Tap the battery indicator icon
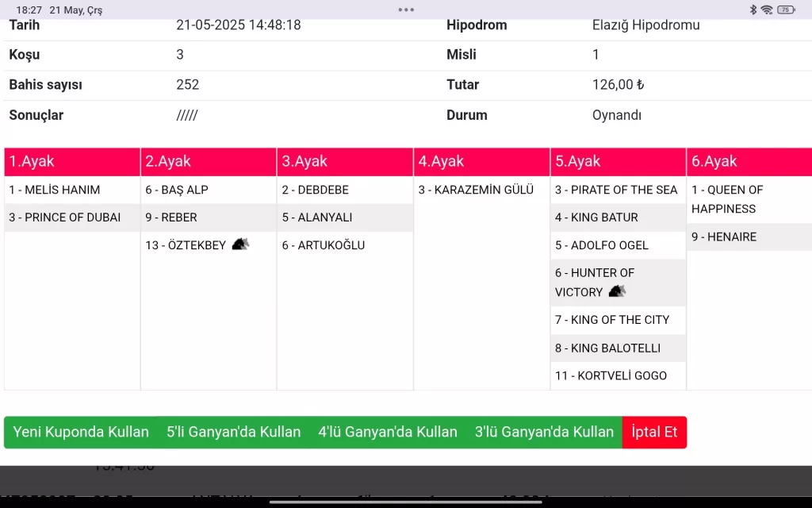 click(785, 10)
